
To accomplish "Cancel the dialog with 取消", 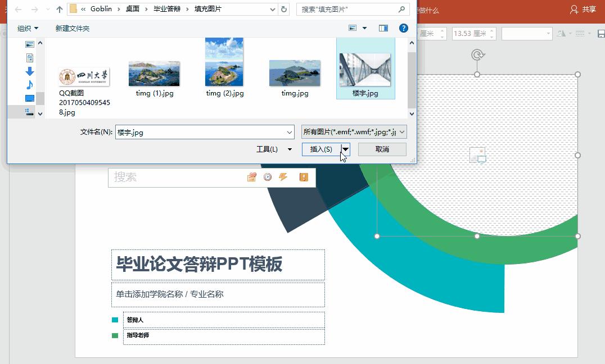I will coord(382,149).
